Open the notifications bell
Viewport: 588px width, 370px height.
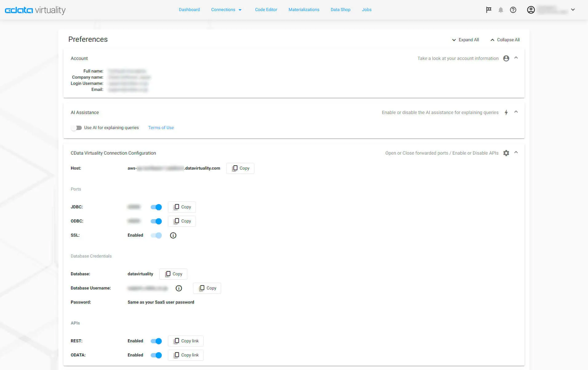tap(501, 10)
